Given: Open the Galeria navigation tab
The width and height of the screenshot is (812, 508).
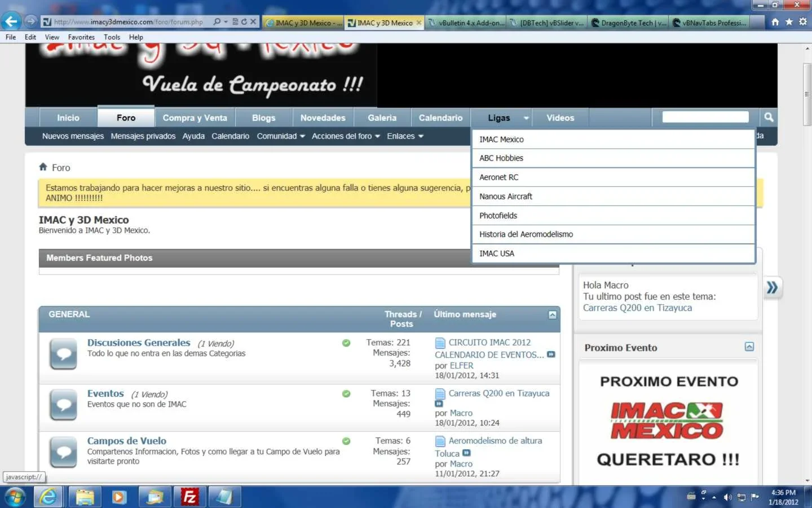Looking at the screenshot, I should [382, 118].
